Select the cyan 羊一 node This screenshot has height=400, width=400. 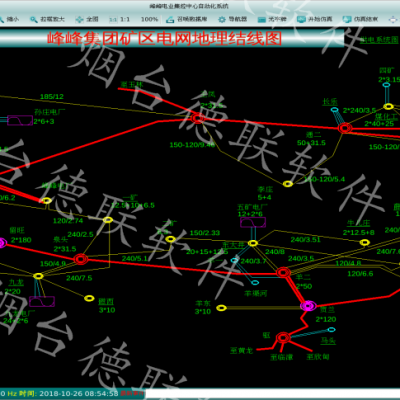tap(235, 260)
